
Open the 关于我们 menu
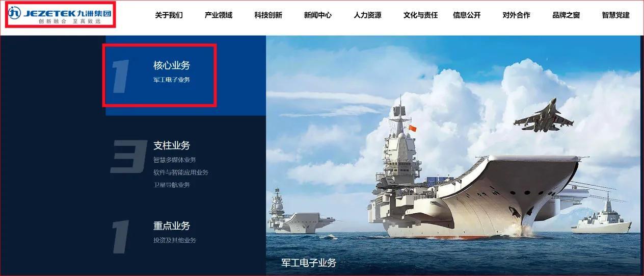pos(169,15)
